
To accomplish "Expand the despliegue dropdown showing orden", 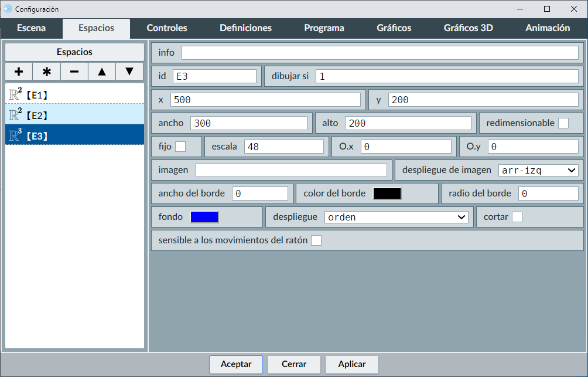I will [396, 217].
